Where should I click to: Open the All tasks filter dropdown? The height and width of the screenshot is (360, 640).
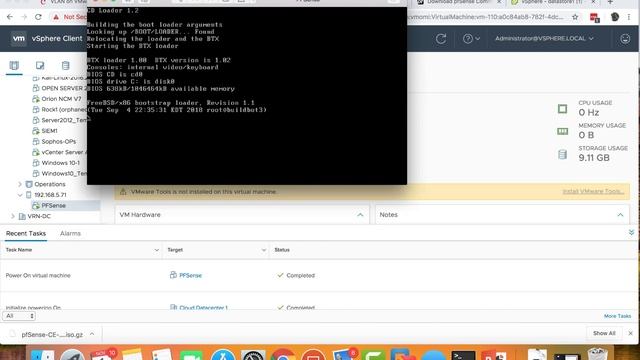pyautogui.click(x=19, y=316)
